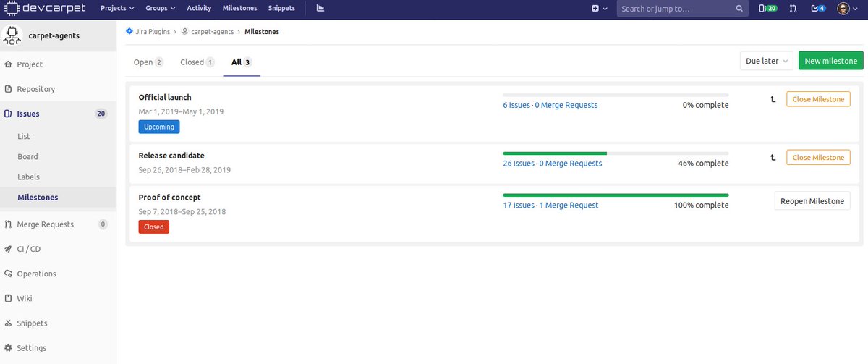This screenshot has width=868, height=364.
Task: Click Release candidate 46% progress bar
Action: click(x=616, y=153)
